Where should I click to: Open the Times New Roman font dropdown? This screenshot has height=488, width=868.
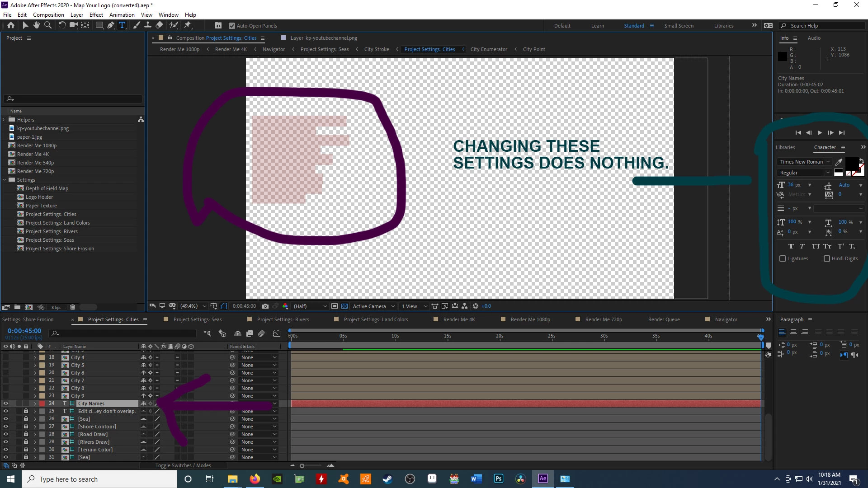click(828, 162)
